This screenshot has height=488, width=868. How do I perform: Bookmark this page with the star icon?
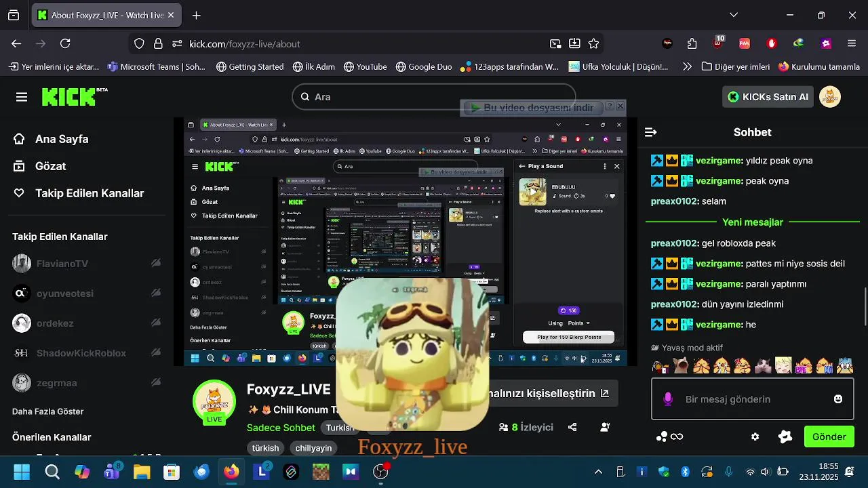[x=593, y=43]
